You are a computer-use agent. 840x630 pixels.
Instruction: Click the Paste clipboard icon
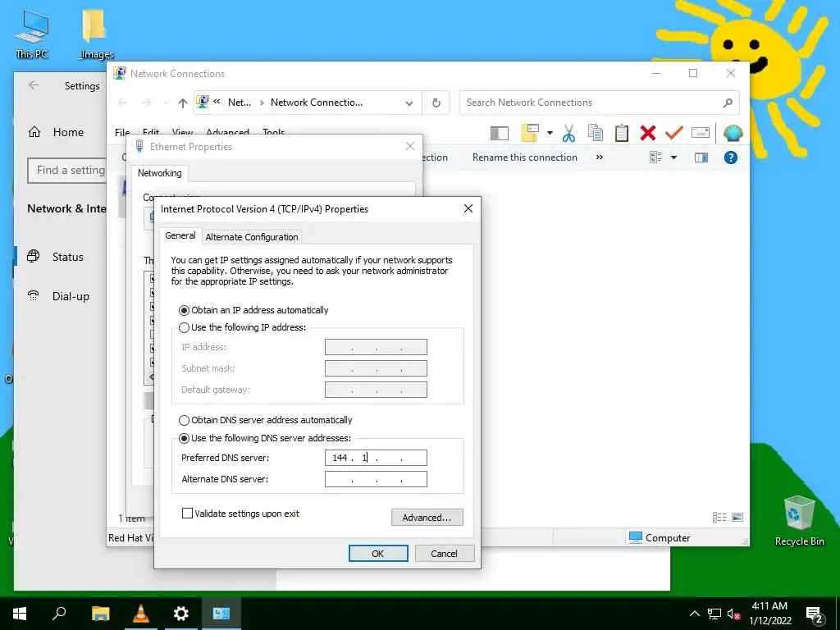(622, 133)
